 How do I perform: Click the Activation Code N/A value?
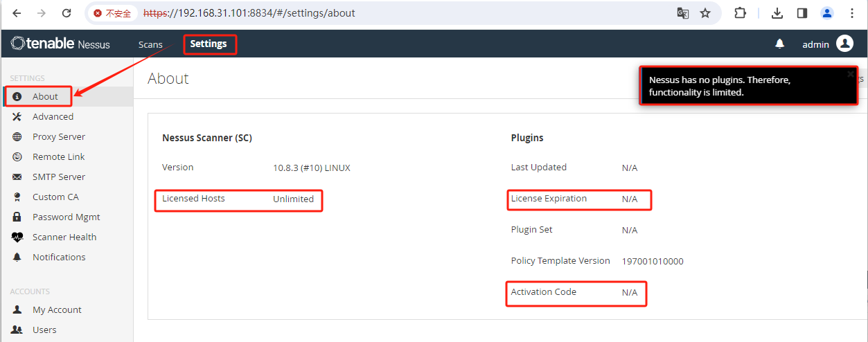[630, 292]
